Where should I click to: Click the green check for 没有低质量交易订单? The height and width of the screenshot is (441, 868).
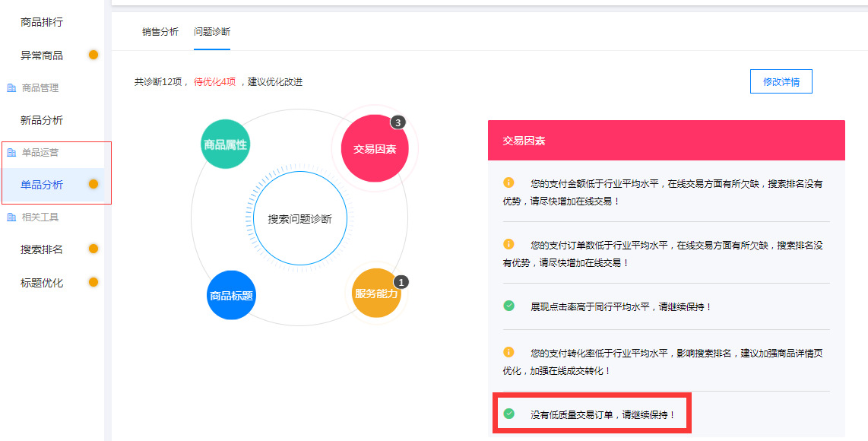click(509, 414)
